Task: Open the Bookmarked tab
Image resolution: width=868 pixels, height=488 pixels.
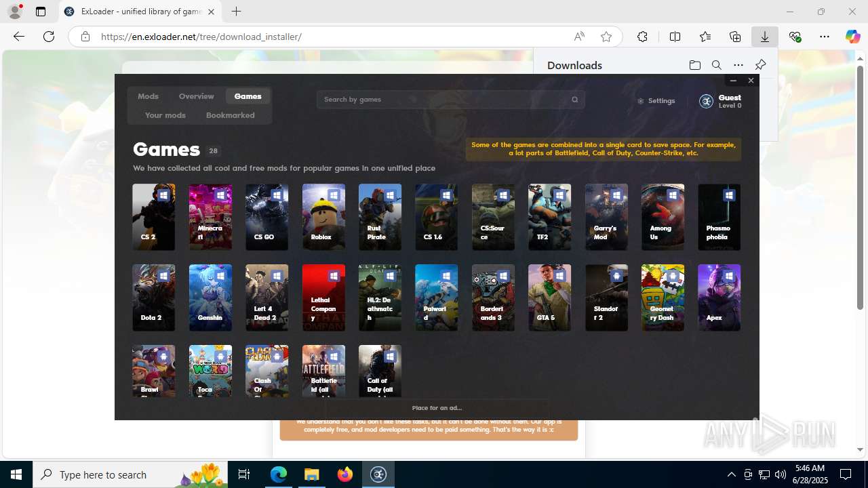Action: point(231,115)
